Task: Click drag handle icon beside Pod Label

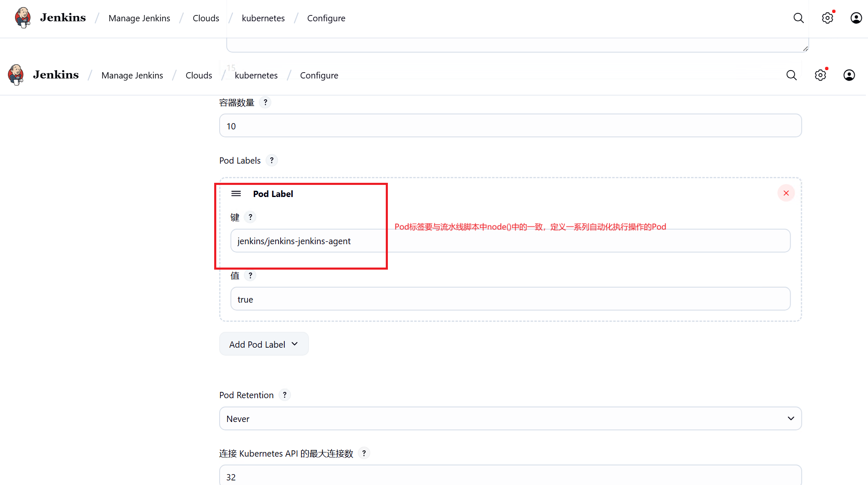Action: (x=236, y=194)
